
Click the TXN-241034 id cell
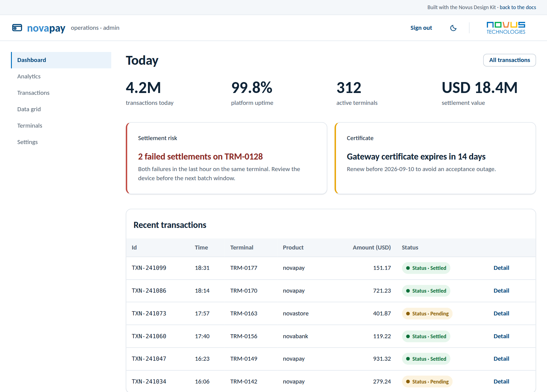pyautogui.click(x=149, y=382)
